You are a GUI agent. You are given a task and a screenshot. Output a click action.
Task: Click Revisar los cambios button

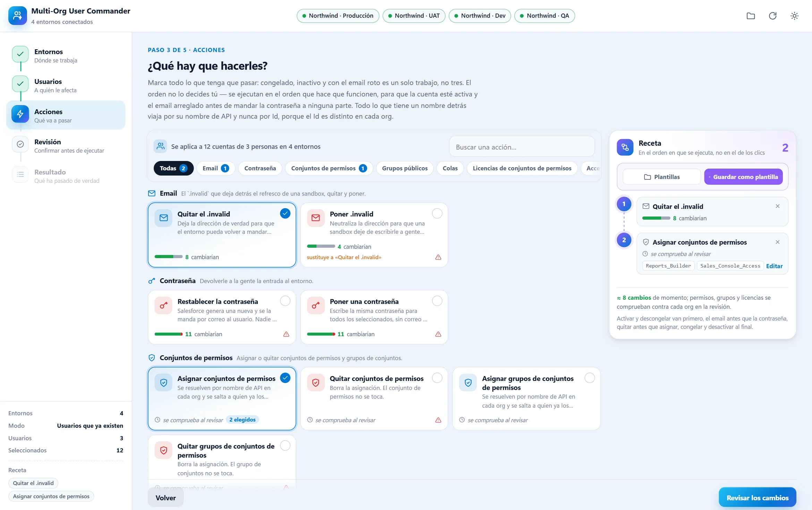(758, 498)
